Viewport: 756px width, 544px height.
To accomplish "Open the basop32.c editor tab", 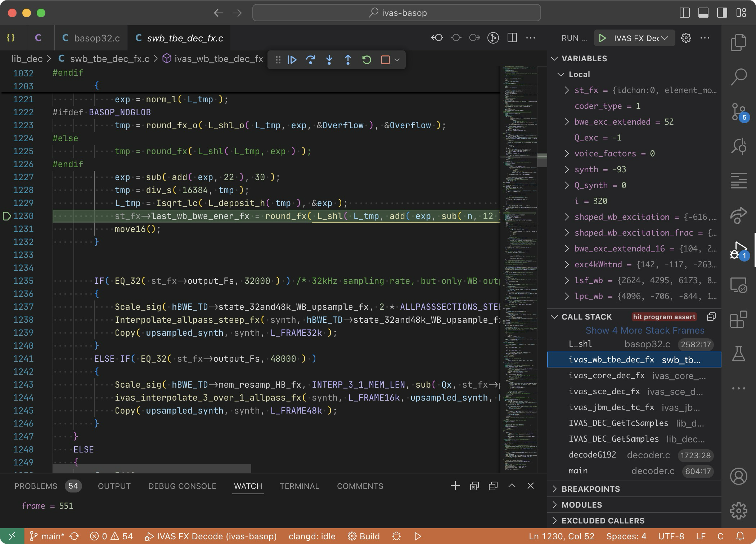I will click(91, 38).
